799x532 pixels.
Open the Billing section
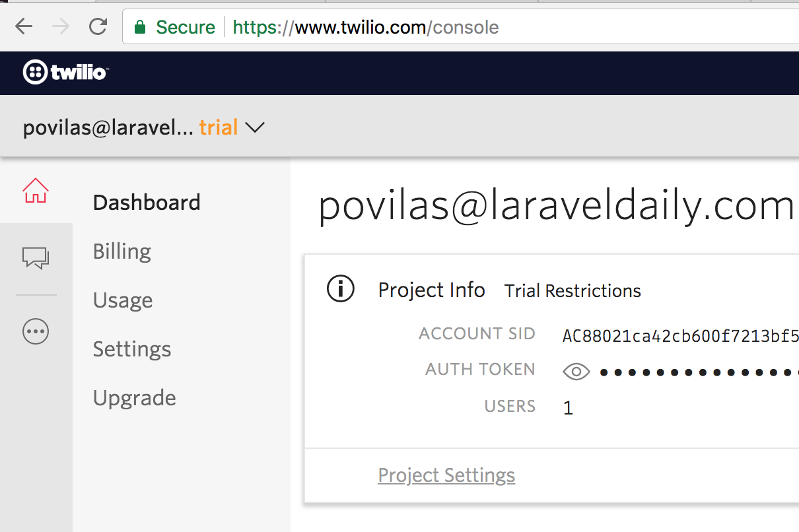[121, 251]
